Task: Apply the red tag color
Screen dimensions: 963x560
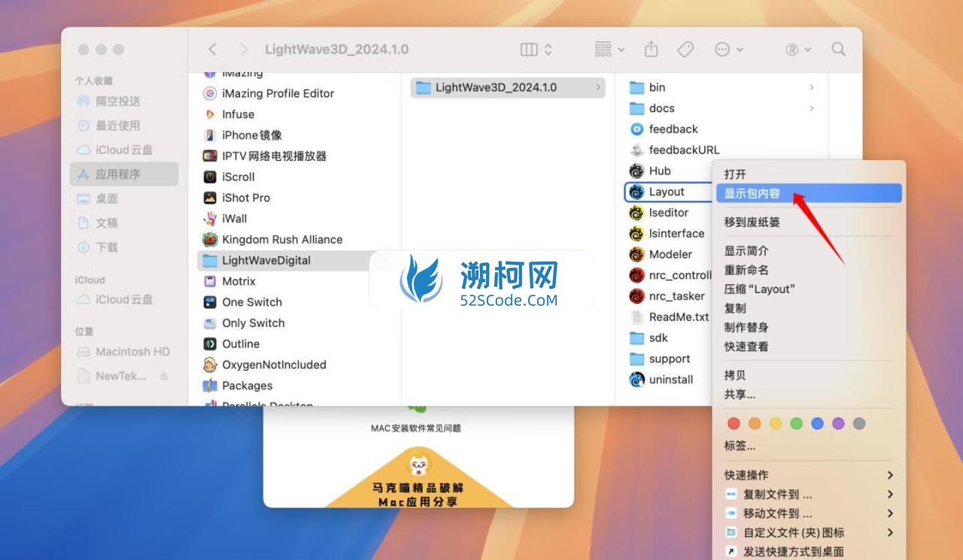Action: [x=734, y=424]
